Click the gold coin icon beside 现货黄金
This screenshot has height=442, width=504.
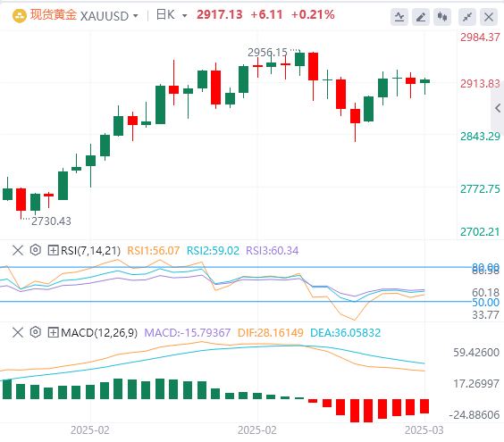click(20, 16)
